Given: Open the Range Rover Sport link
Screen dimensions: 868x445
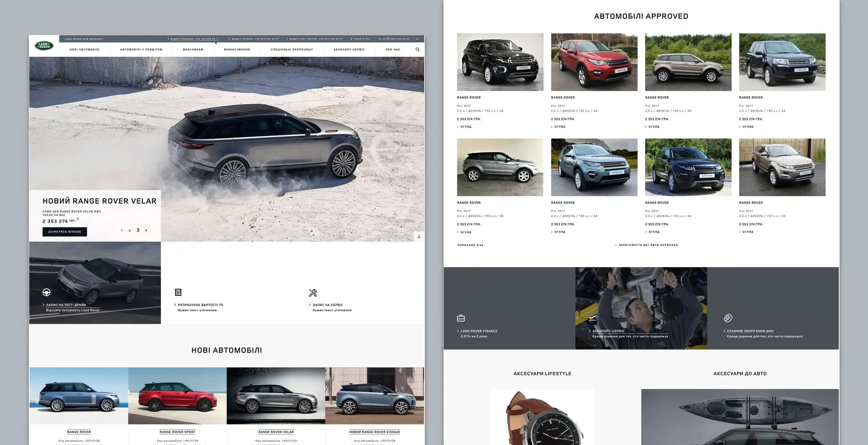Looking at the screenshot, I should coord(178,432).
